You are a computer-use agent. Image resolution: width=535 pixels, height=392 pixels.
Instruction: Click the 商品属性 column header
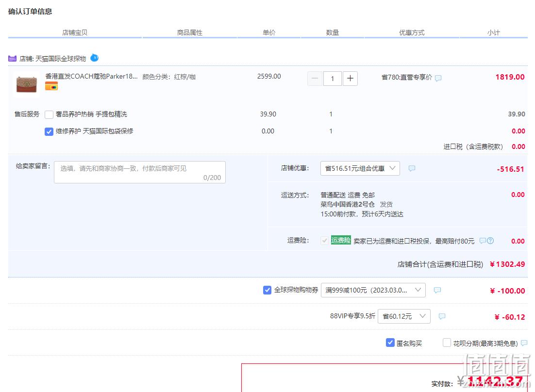[190, 33]
